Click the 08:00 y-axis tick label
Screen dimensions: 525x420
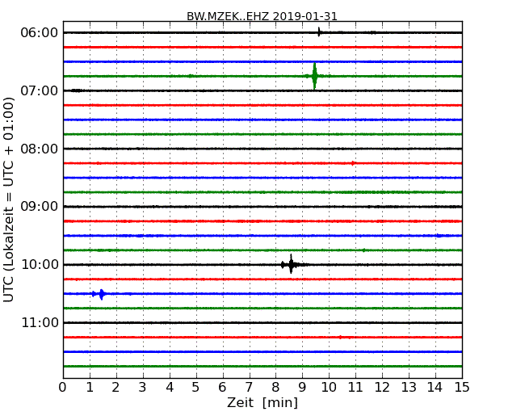(39, 149)
